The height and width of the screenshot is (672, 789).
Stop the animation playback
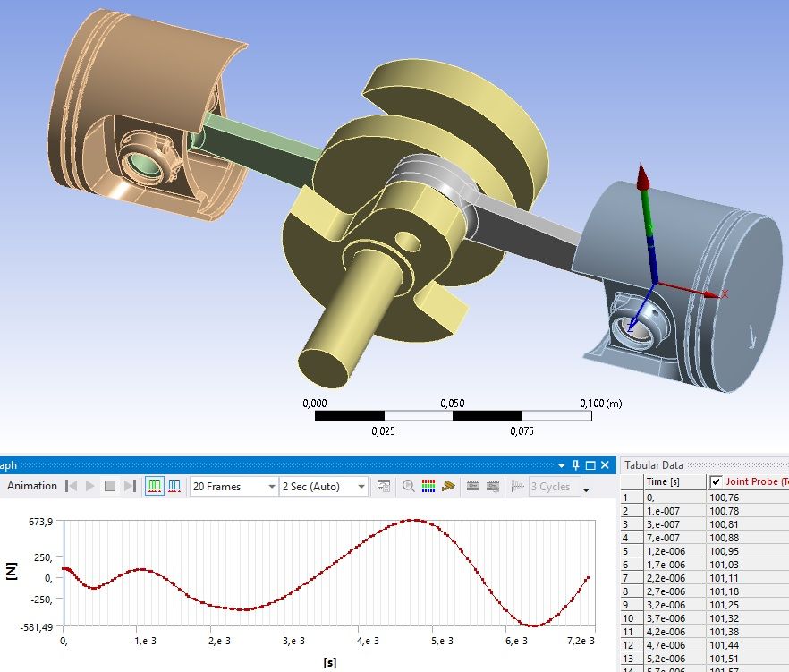[110, 486]
